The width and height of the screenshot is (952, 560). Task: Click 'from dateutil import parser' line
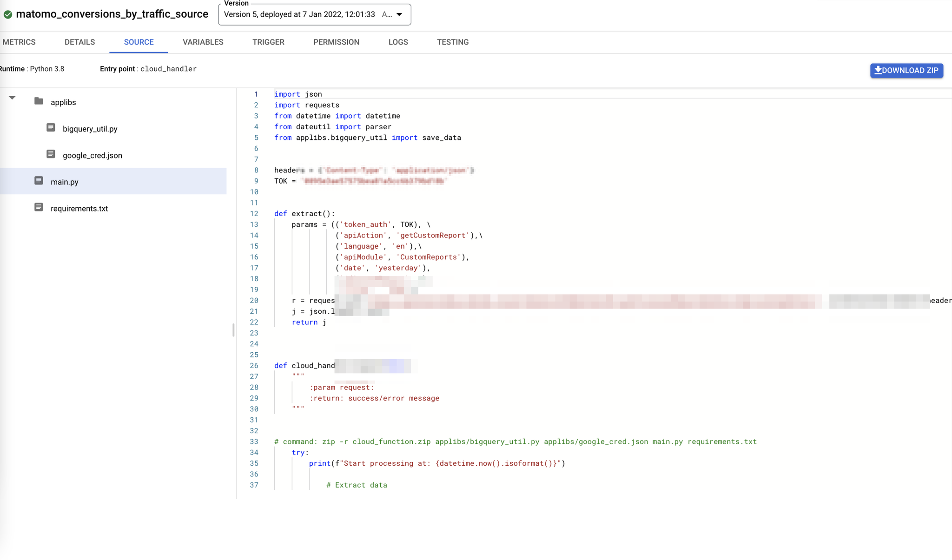333,126
